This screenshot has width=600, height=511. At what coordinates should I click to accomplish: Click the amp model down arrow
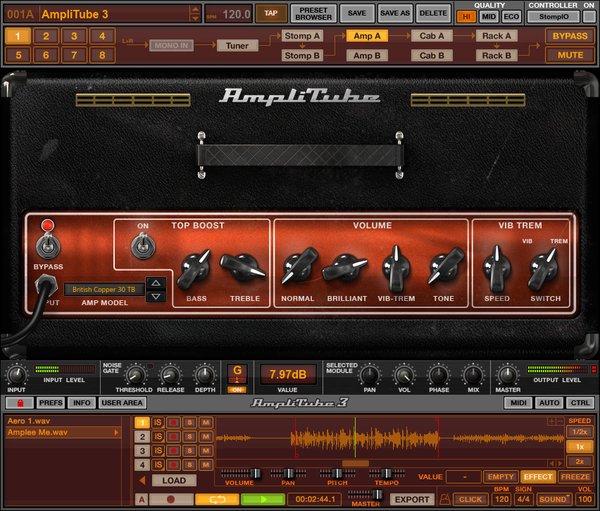154,296
